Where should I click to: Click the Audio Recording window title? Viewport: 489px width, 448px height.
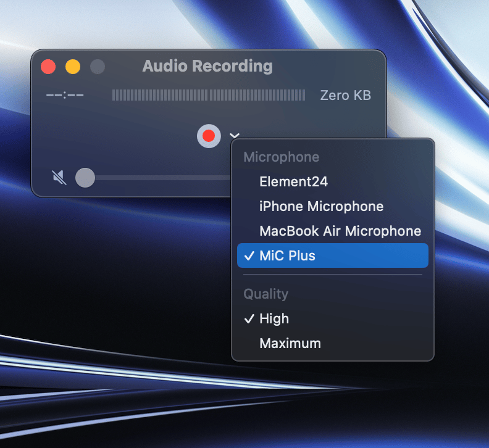(207, 66)
